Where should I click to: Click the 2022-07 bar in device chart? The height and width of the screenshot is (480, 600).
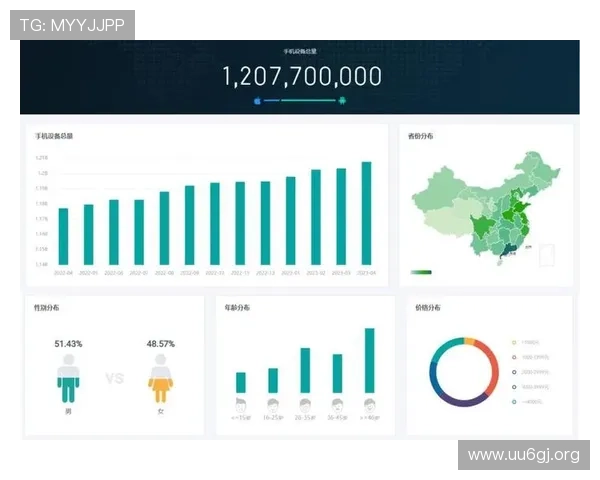[x=139, y=232]
